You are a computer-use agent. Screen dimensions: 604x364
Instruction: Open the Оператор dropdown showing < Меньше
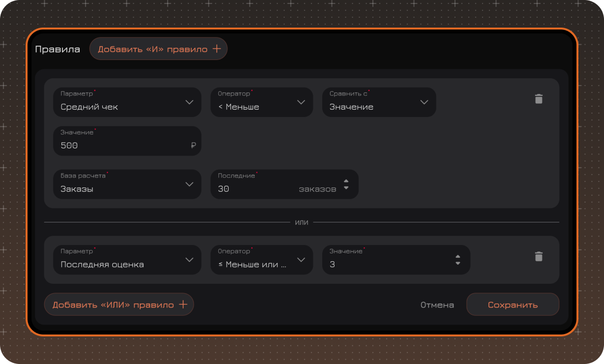pos(262,102)
